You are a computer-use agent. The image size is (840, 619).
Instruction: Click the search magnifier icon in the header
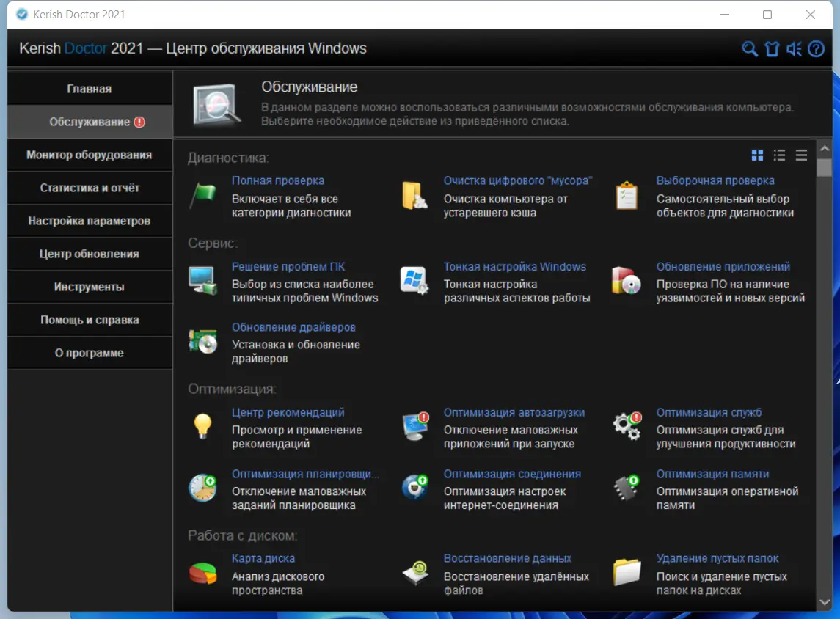(749, 48)
